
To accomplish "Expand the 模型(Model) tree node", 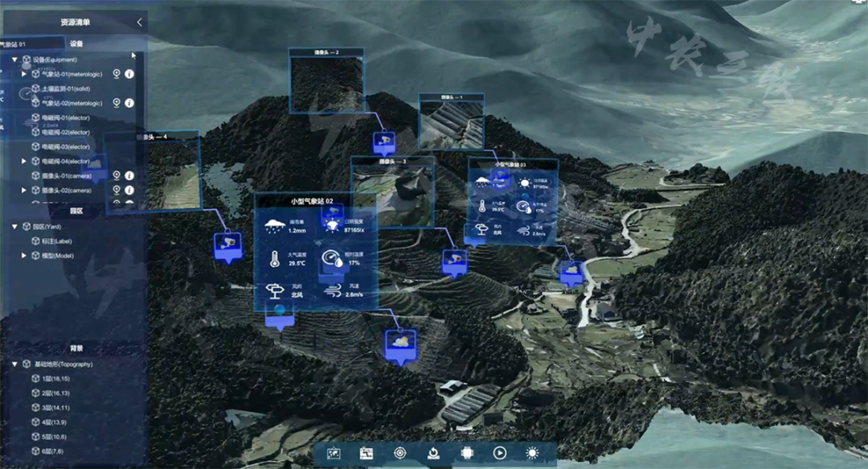I will (24, 256).
